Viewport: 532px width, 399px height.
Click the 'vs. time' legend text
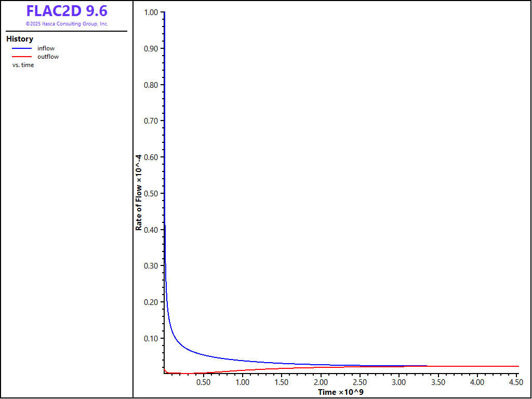point(23,65)
